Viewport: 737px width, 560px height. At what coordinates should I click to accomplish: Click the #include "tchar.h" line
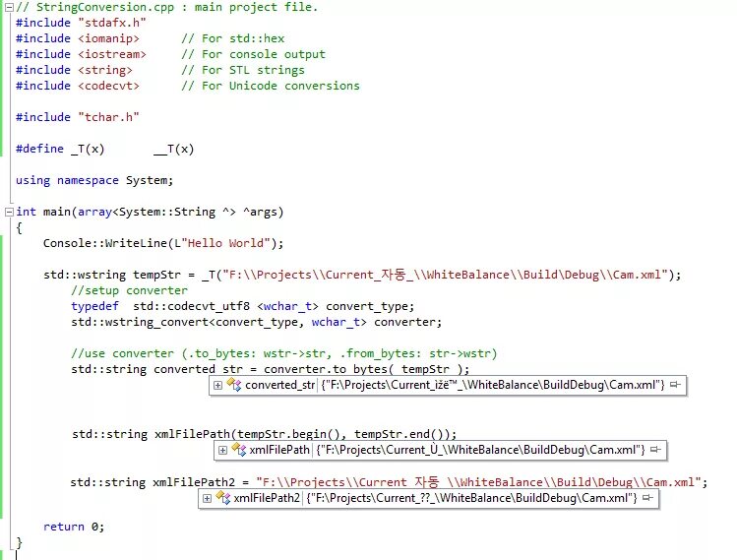(78, 117)
